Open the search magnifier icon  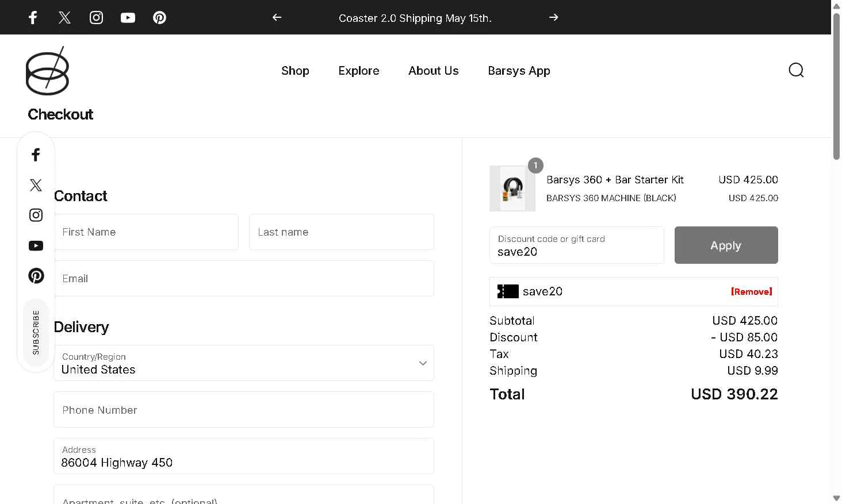(796, 70)
